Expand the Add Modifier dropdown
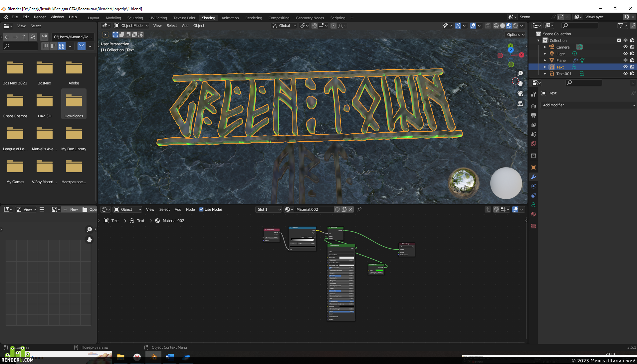This screenshot has height=364, width=637. coord(588,105)
